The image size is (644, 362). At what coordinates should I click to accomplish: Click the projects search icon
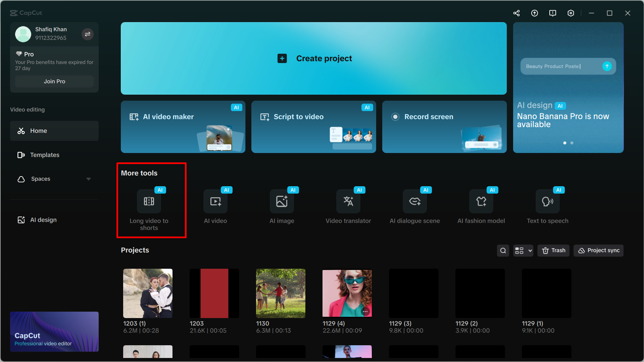tap(503, 251)
